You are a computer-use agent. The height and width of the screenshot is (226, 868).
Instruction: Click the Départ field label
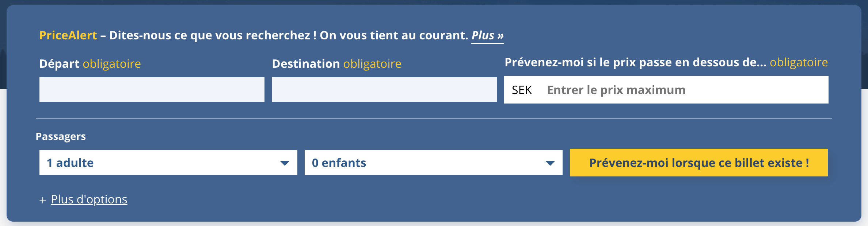(x=59, y=64)
